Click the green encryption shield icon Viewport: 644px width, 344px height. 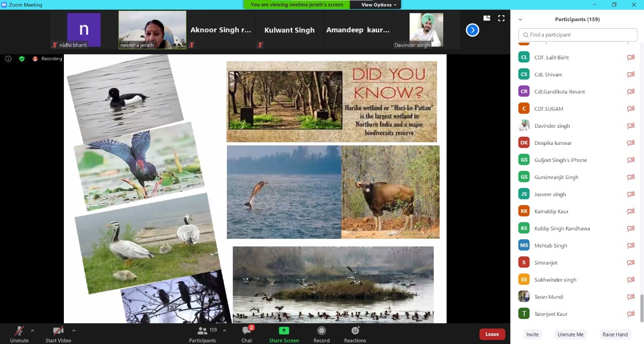(22, 59)
